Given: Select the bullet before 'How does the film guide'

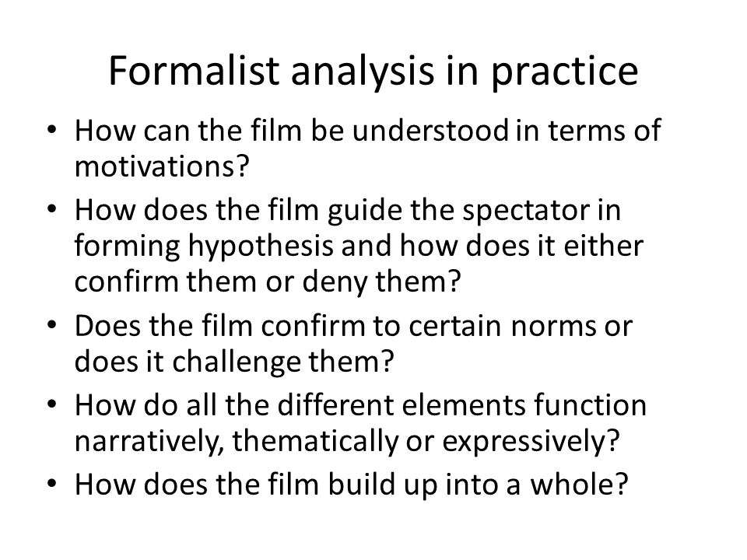Looking at the screenshot, I should pos(52,209).
